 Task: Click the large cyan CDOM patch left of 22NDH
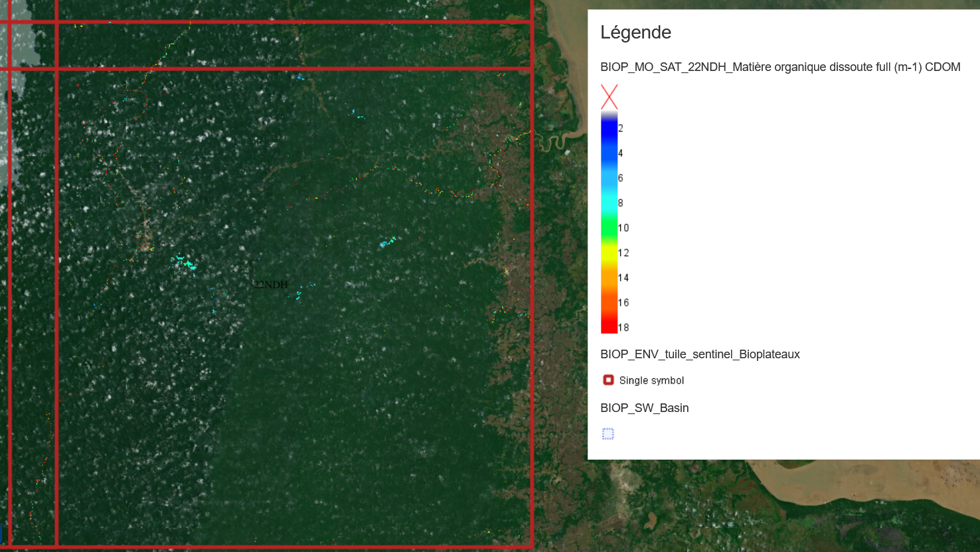point(184,263)
